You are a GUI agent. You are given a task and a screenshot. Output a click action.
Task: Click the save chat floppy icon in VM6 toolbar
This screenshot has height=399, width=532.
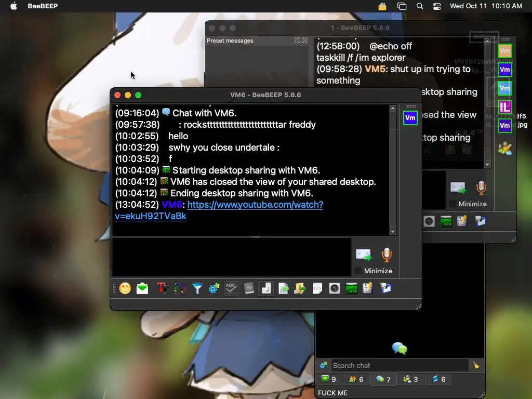tap(368, 289)
